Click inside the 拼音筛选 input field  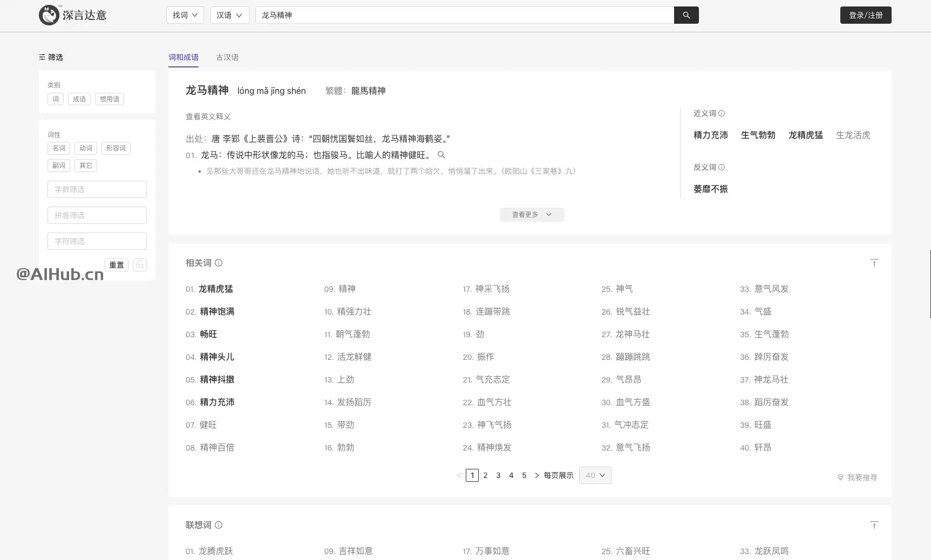(97, 215)
